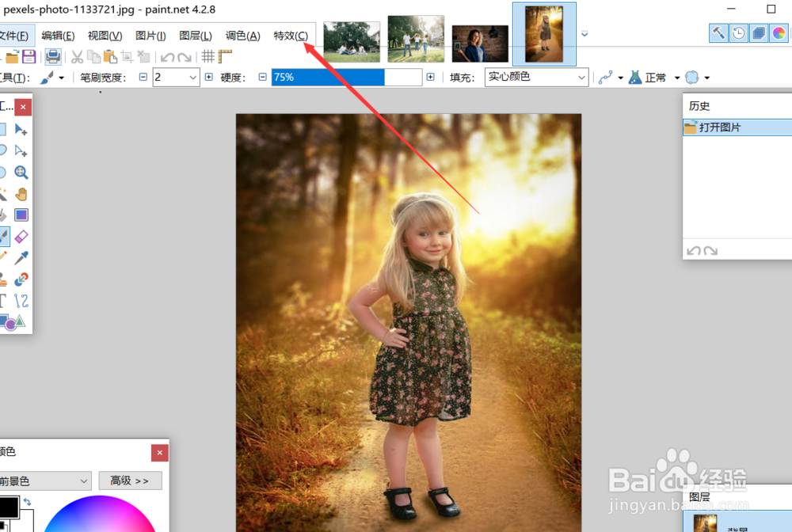
Task: Switch to the picnic family photo thumbnail
Action: [352, 42]
